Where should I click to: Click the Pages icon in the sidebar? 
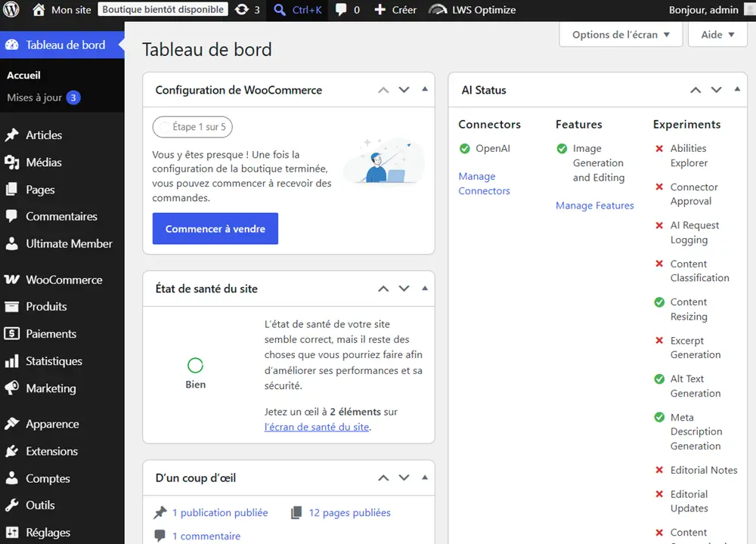point(12,190)
